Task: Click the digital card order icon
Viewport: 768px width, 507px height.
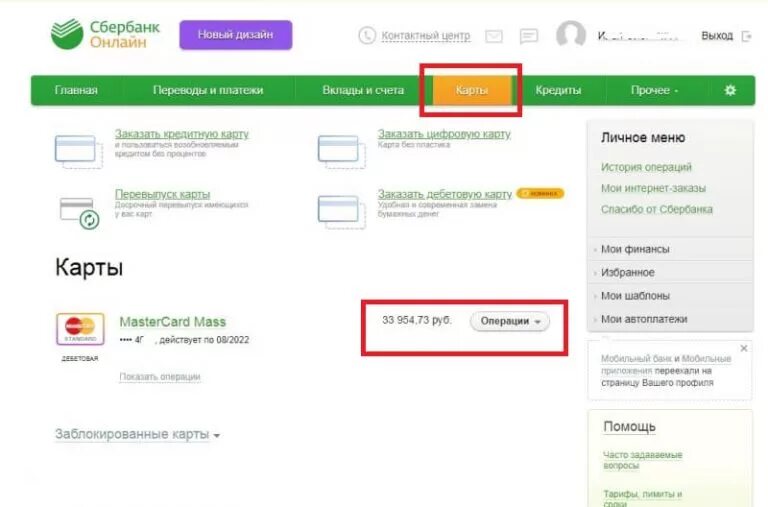Action: pos(341,151)
